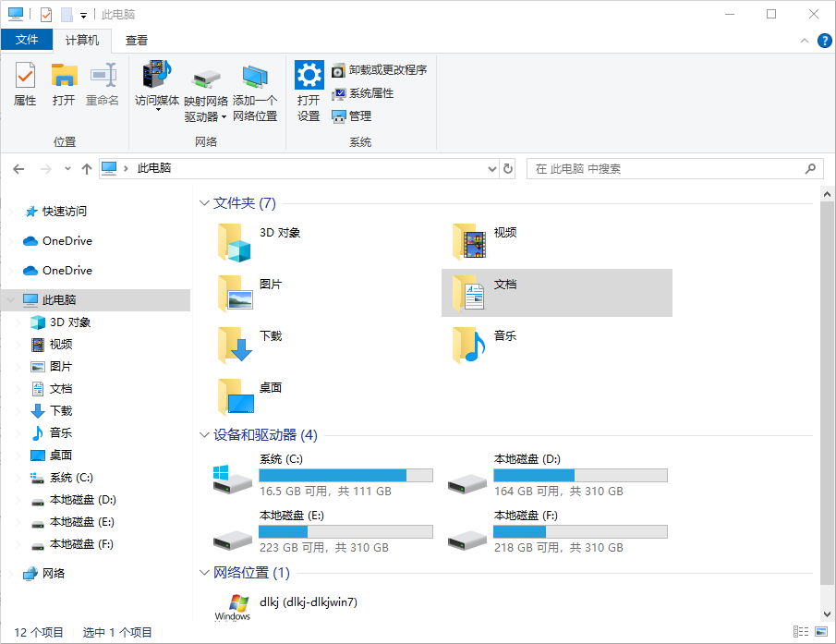The image size is (836, 644).
Task: Expand the ribbon with the chevron arrow
Action: coord(803,40)
